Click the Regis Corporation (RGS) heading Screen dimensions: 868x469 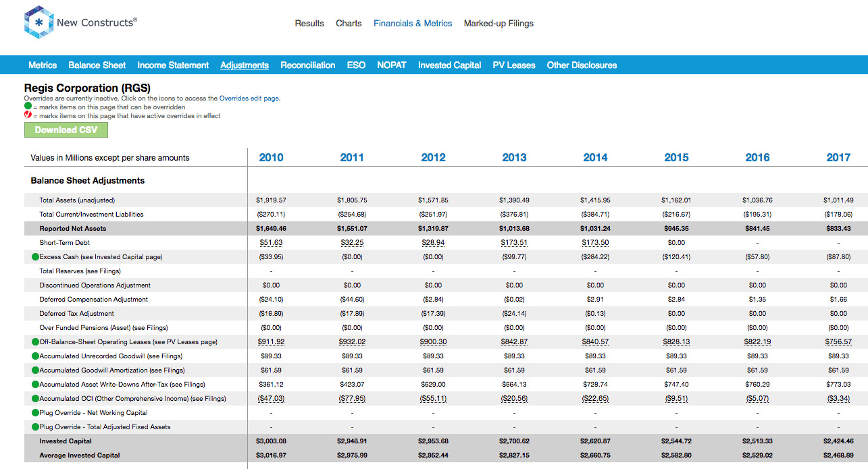[87, 88]
